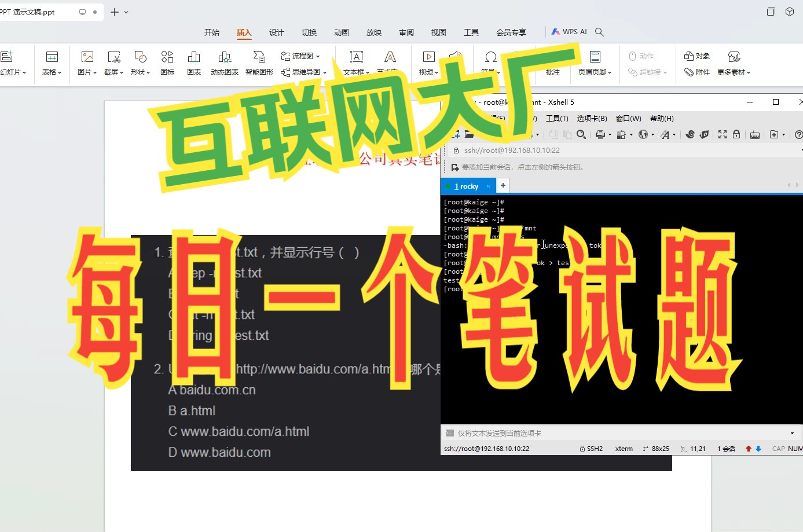This screenshot has height=532, width=803.
Task: Click the WPS search magnifier icon
Action: click(x=599, y=32)
